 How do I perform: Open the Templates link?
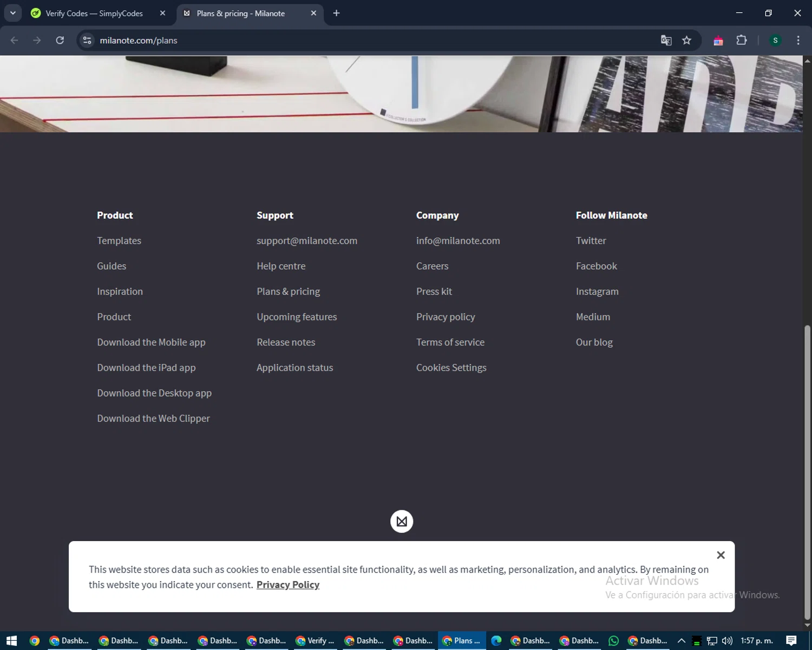coord(119,240)
